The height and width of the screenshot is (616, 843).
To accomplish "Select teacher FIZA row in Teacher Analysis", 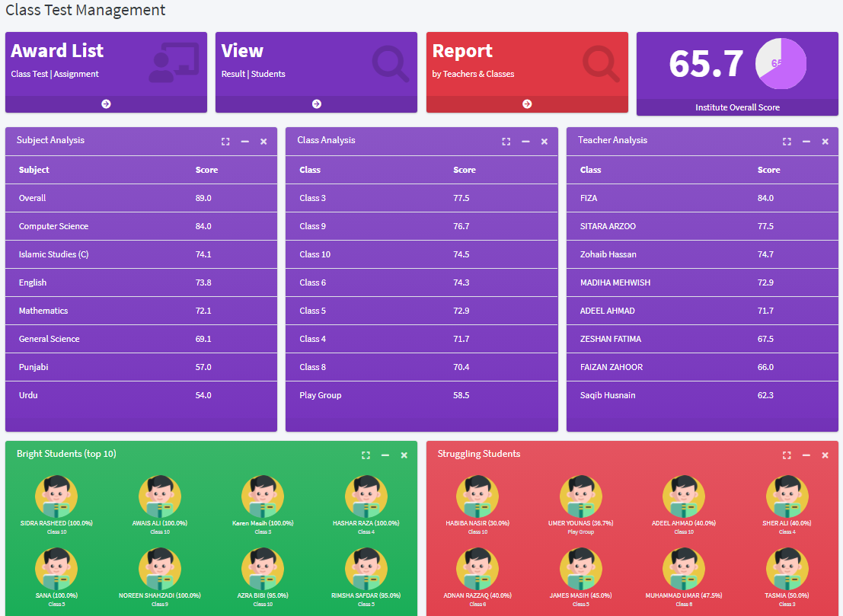I will [702, 198].
